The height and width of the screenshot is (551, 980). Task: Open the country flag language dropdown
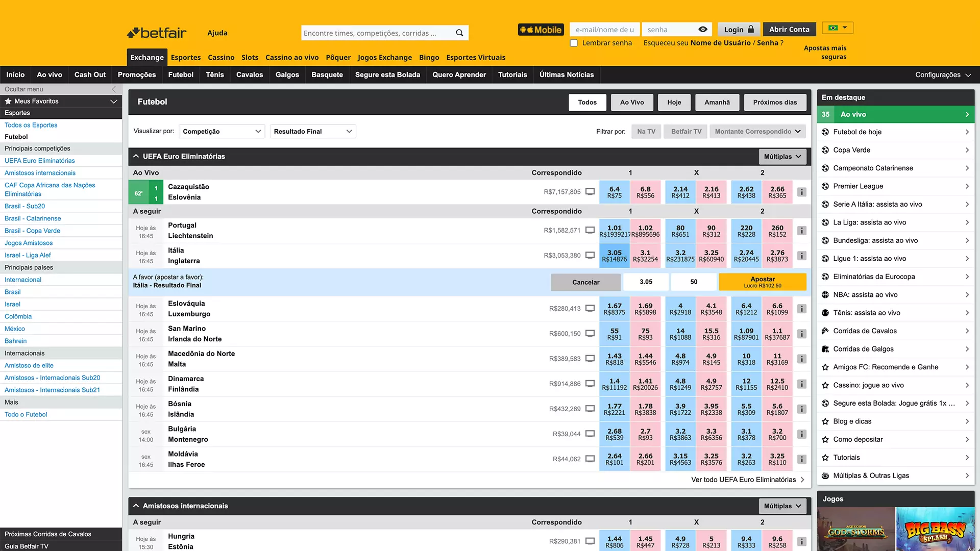838,28
